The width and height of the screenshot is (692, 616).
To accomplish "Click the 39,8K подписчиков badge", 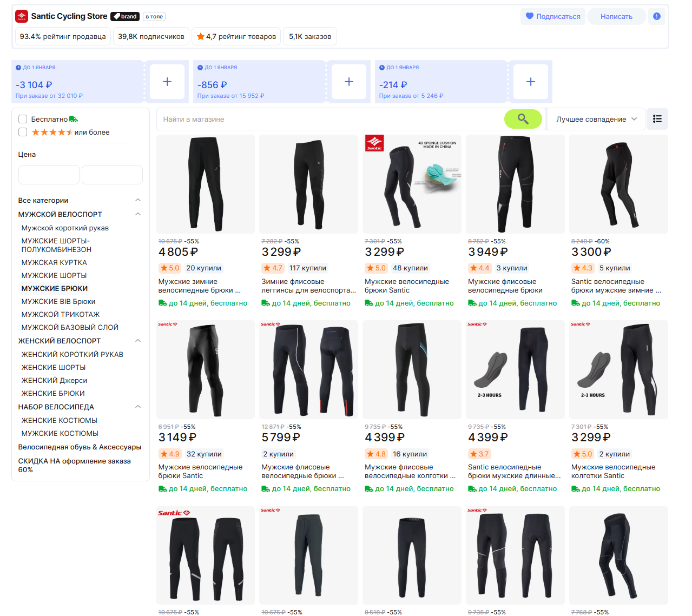I will (x=151, y=36).
